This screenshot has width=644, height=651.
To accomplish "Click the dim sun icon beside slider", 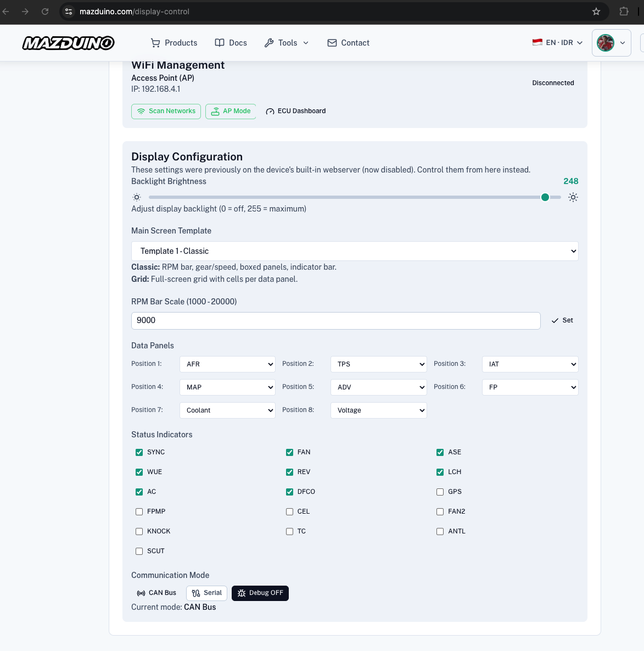I will tap(137, 197).
